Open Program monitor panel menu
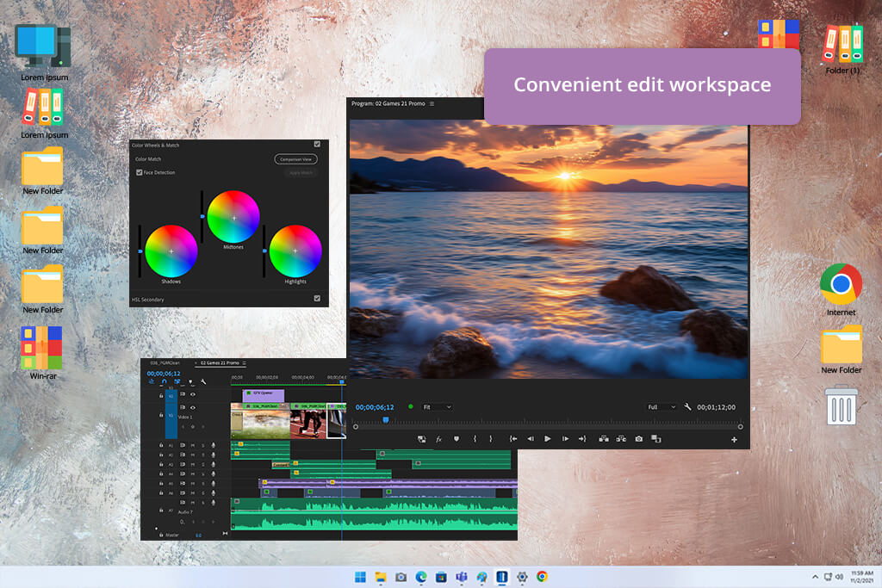Viewport: 882px width, 588px height. (x=432, y=103)
